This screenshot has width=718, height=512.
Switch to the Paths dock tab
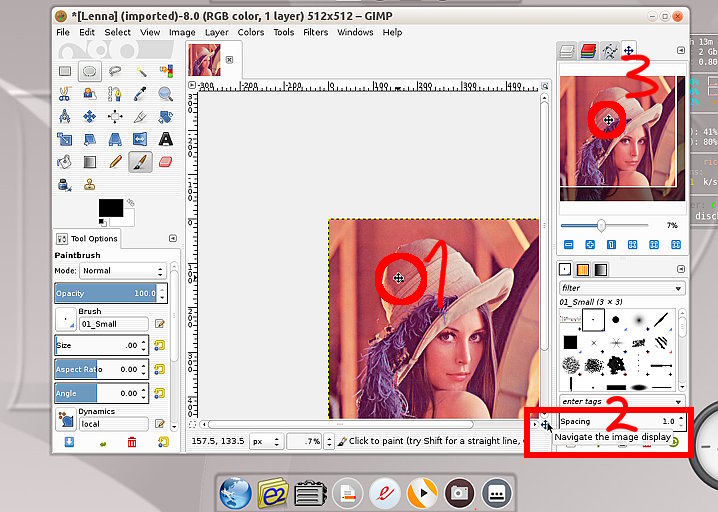click(609, 51)
